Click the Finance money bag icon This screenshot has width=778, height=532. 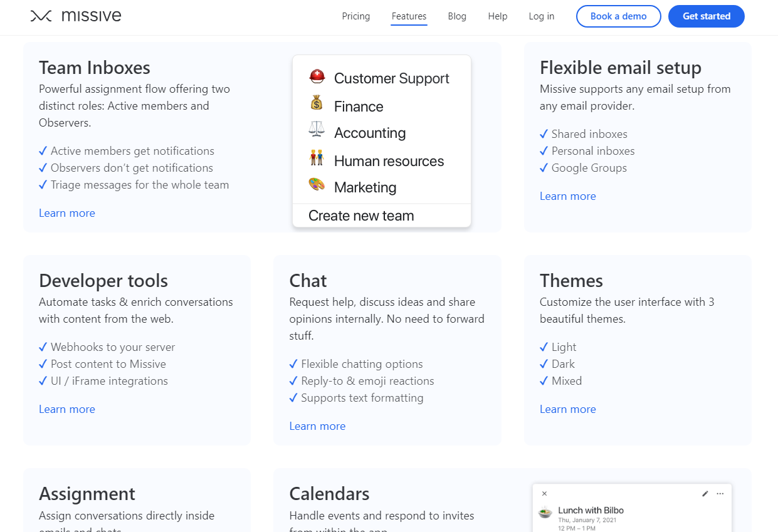tap(317, 103)
